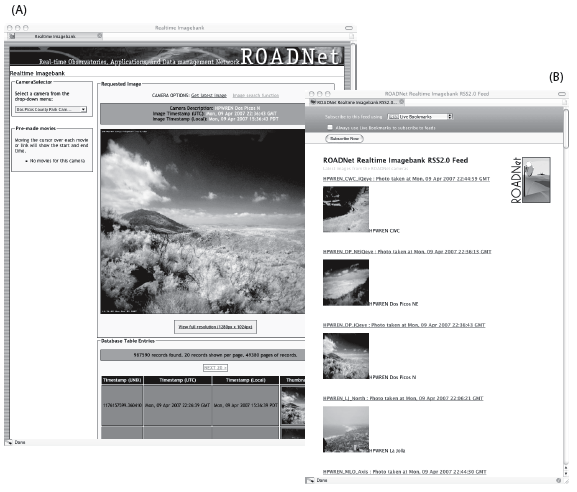Select the Realtime Imagebank browser tab

pyautogui.click(x=55, y=36)
